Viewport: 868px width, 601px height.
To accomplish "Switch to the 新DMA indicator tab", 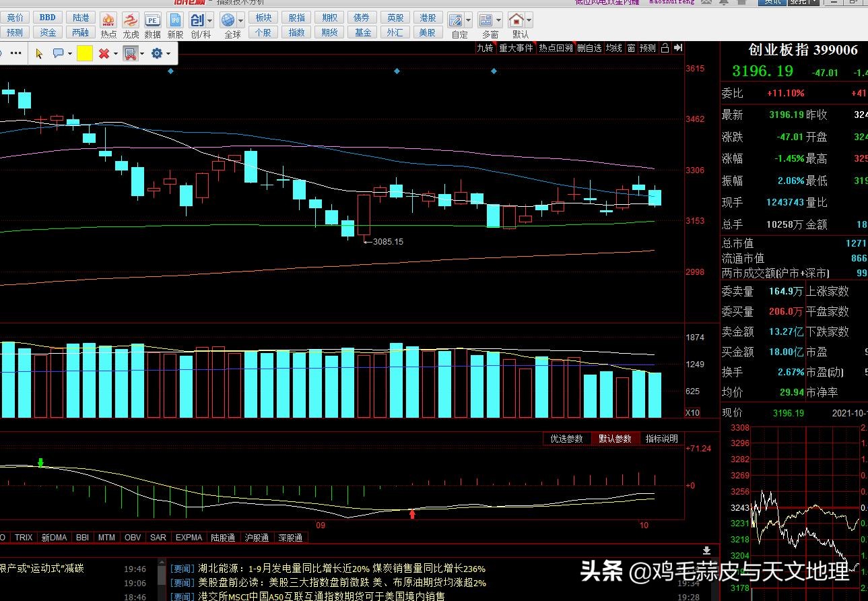I will pos(54,538).
